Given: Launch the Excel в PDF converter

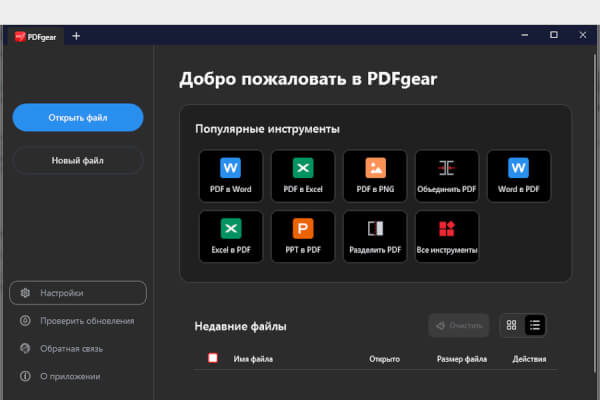Looking at the screenshot, I should pos(231,237).
